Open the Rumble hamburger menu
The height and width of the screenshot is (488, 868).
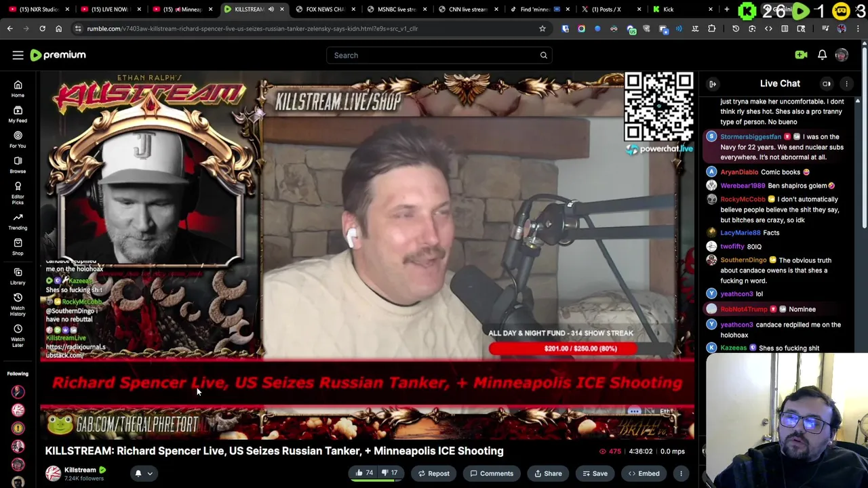click(x=18, y=55)
